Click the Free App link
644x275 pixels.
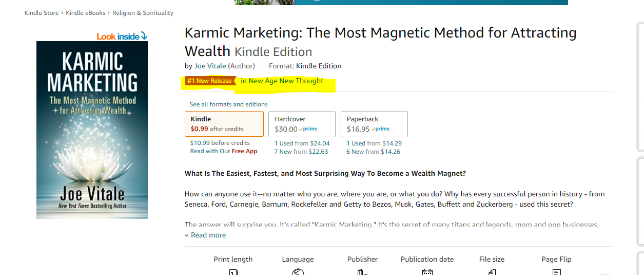click(244, 151)
